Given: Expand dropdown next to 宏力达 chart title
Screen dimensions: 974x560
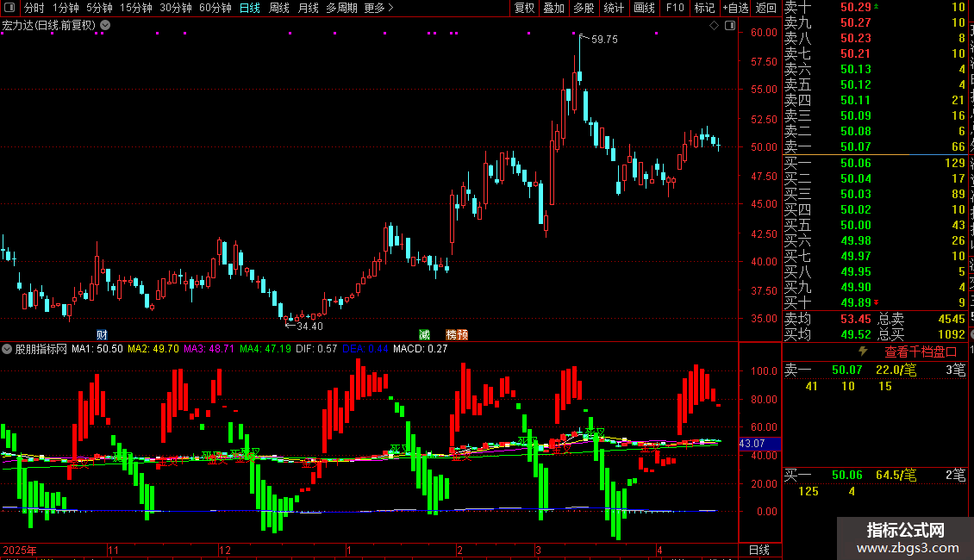Looking at the screenshot, I should tap(106, 25).
